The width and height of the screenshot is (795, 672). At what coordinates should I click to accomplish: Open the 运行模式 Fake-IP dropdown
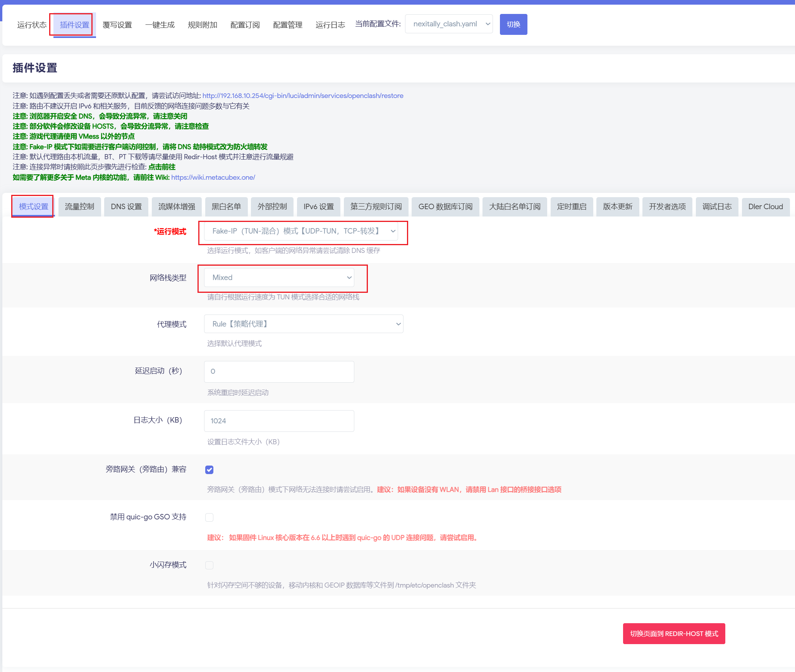click(x=301, y=231)
